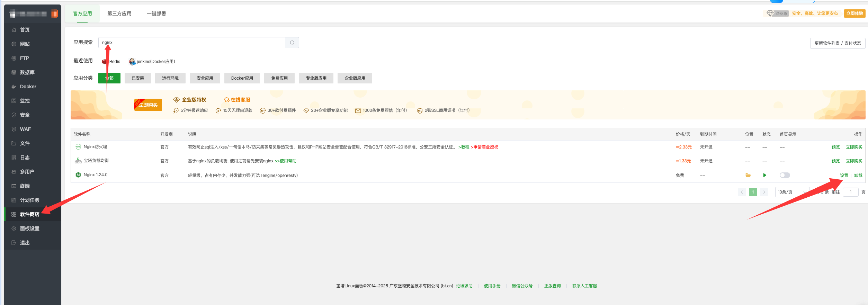Click 更新软件列表 / 支付状态 button
Screen dimensions: 868x305
click(x=837, y=43)
